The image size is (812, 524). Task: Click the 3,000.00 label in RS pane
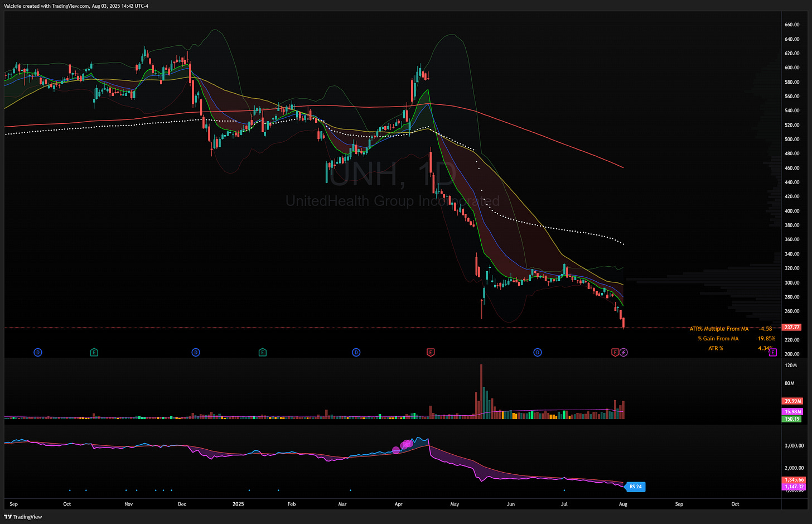pos(794,446)
